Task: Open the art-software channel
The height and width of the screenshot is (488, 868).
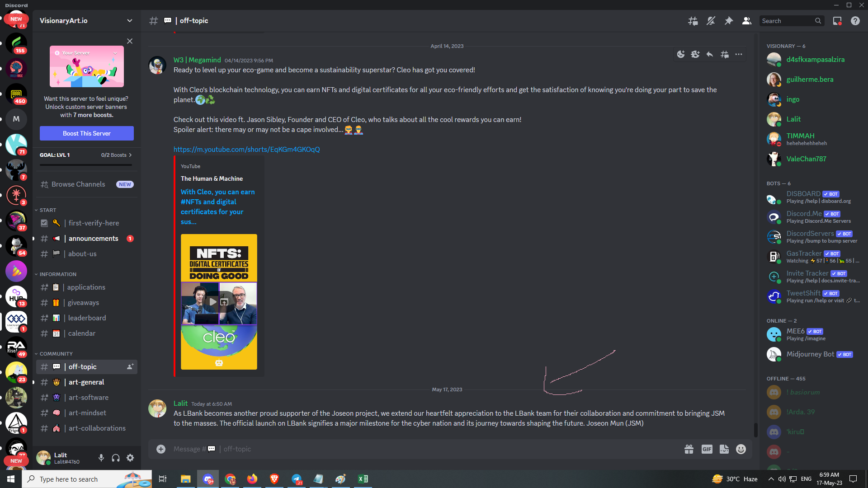Action: [87, 398]
